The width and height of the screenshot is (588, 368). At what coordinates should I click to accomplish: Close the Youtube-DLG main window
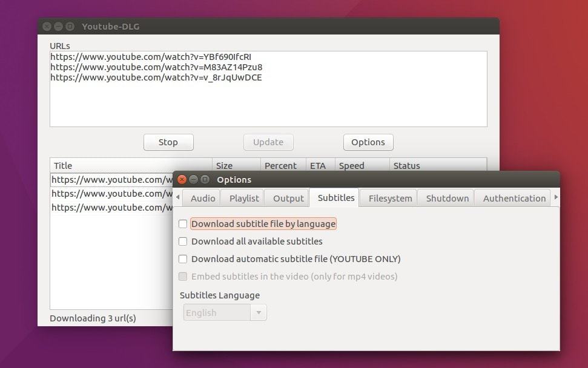point(47,26)
